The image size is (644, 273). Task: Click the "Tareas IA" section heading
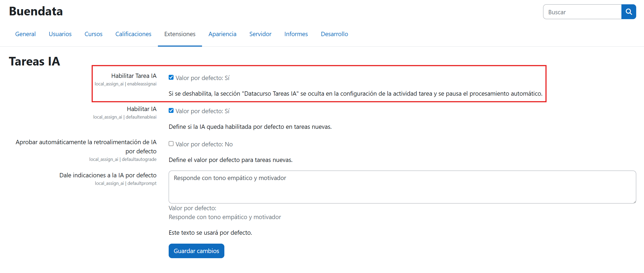34,61
